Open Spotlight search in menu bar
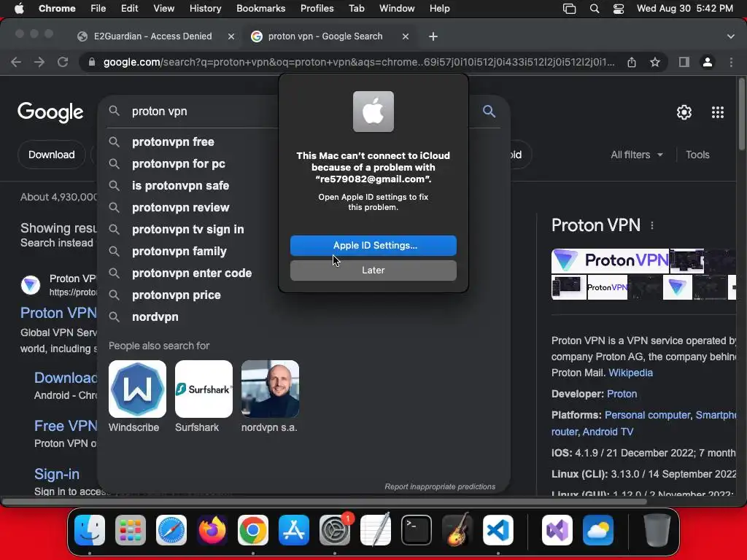This screenshot has height=560, width=747. click(594, 9)
